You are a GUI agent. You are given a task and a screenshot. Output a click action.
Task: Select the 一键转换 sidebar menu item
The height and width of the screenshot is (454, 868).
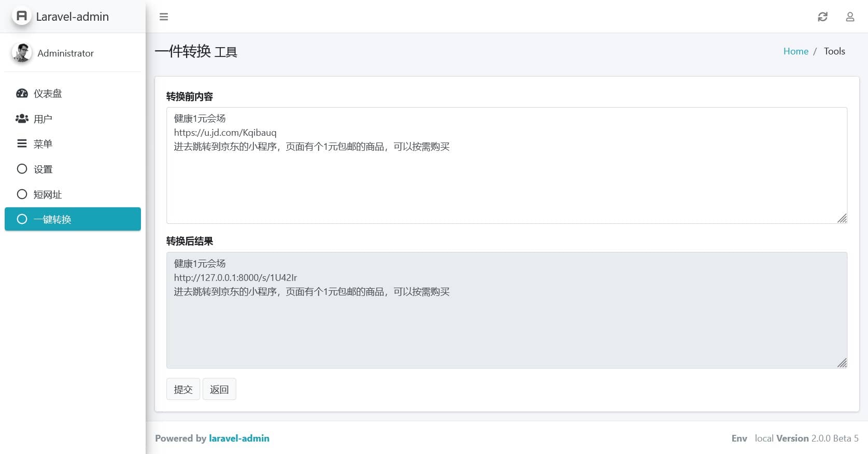click(x=73, y=219)
